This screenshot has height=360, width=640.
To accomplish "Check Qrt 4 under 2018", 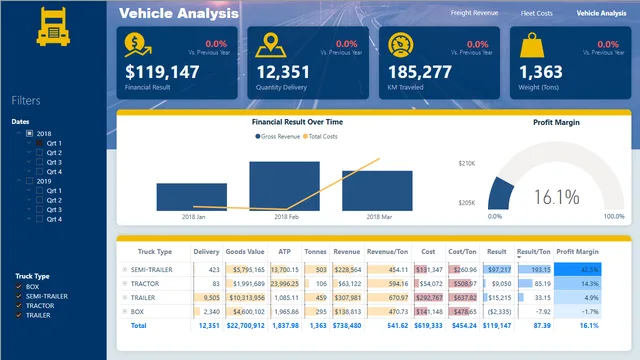I will click(x=39, y=171).
